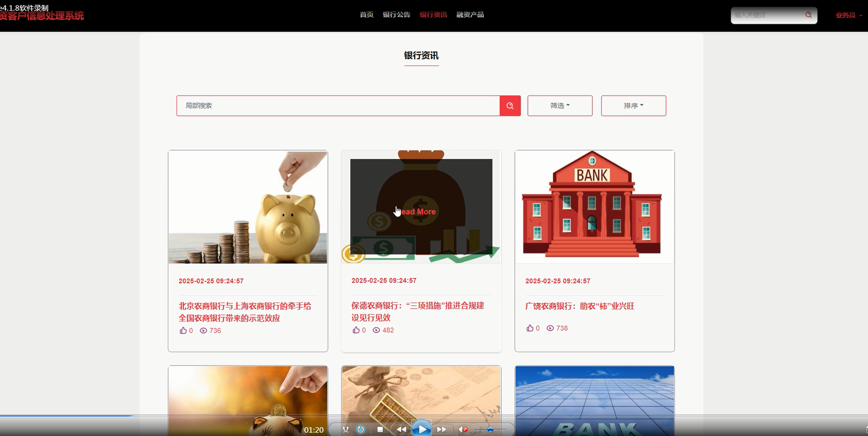
Task: Adjust the media player volume slider
Action: (x=491, y=430)
